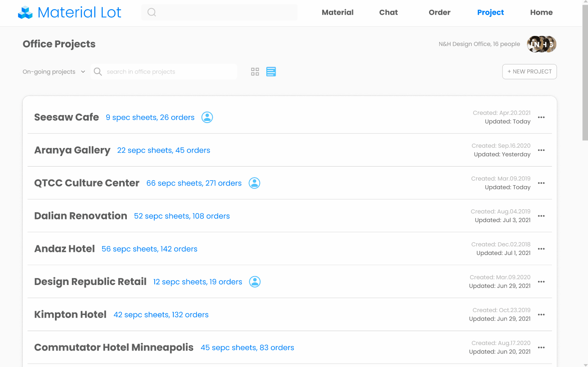Open the Design Republic Retail project title

click(x=90, y=282)
